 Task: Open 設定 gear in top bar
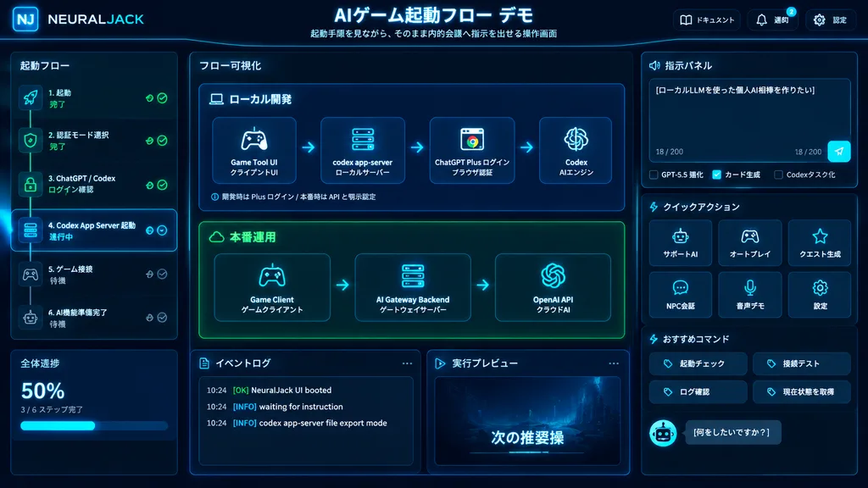click(x=831, y=20)
